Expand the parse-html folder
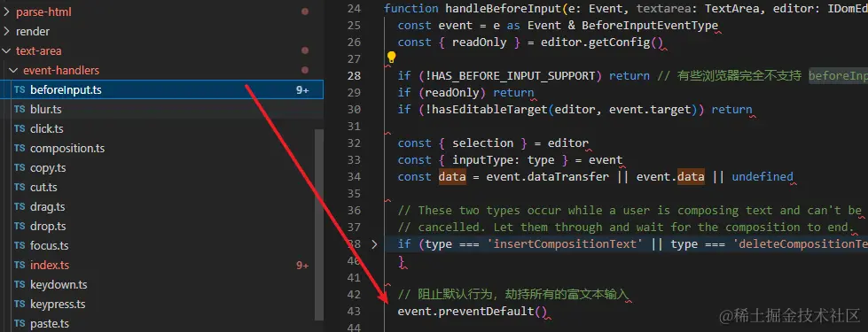 tap(6, 12)
